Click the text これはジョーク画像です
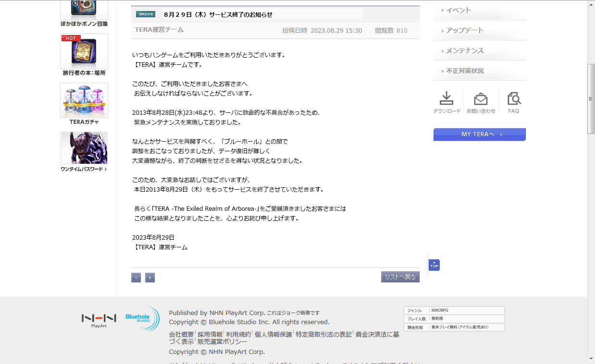 (x=293, y=313)
